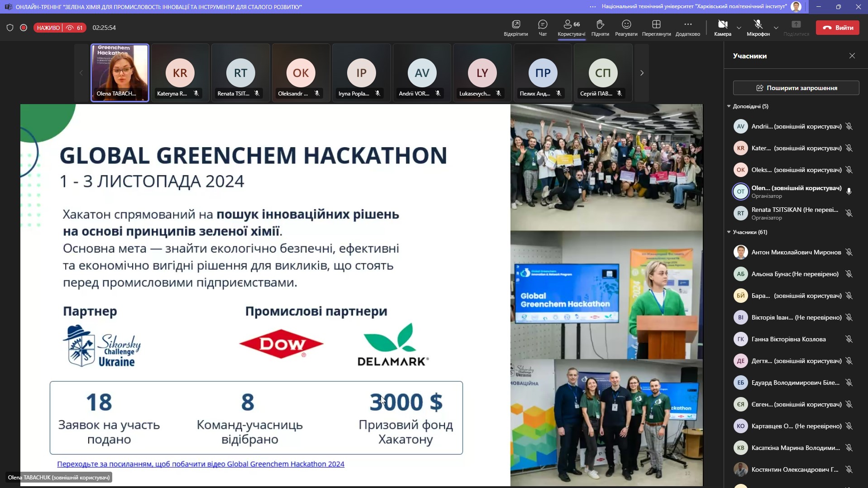Viewport: 868px width, 488px height.
Task: Open the camera options dropdown arrow
Action: point(739,28)
